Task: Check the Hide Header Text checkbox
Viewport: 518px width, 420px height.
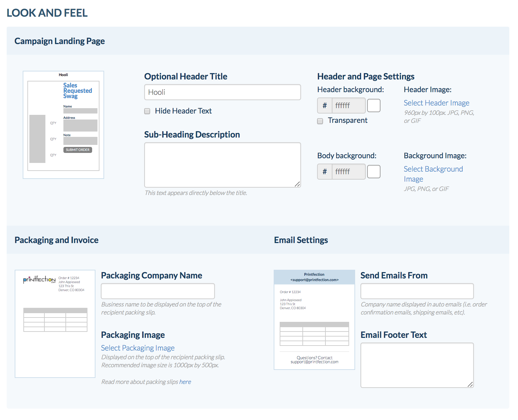Action: (x=147, y=111)
